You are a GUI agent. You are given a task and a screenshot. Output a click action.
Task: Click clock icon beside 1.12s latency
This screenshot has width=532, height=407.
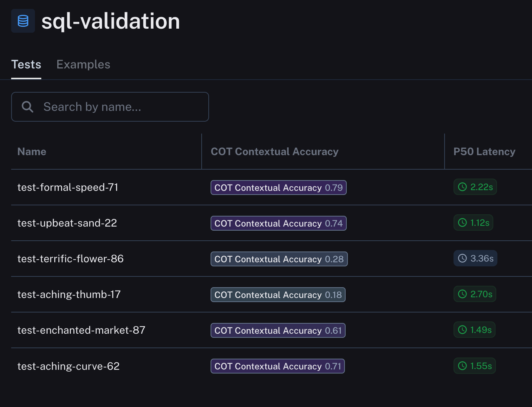tap(462, 223)
